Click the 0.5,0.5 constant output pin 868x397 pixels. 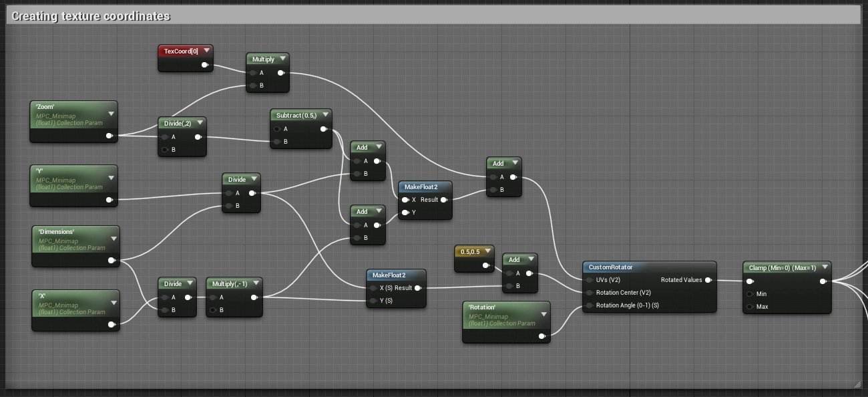pyautogui.click(x=486, y=265)
